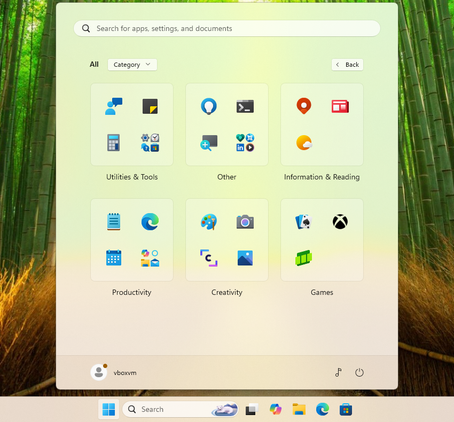Go Back to the pinned apps

point(347,65)
